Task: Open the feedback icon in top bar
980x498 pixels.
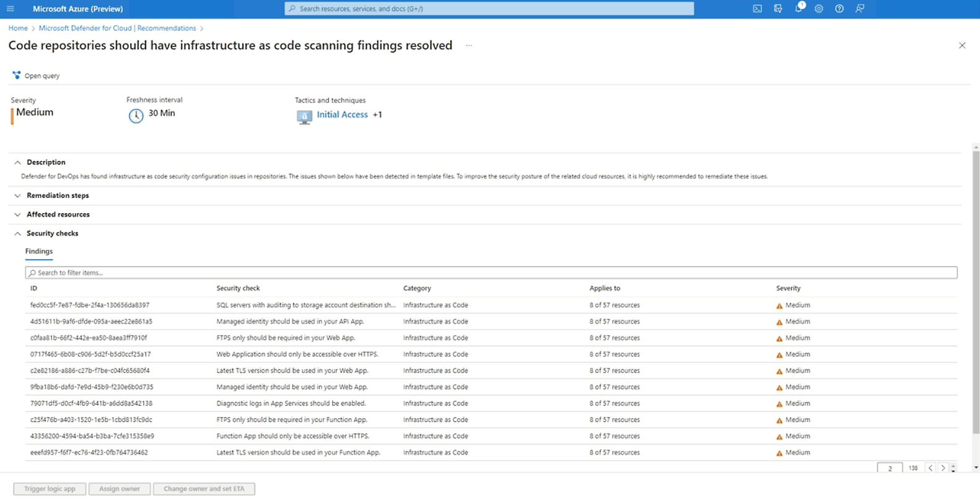Action: coord(860,9)
